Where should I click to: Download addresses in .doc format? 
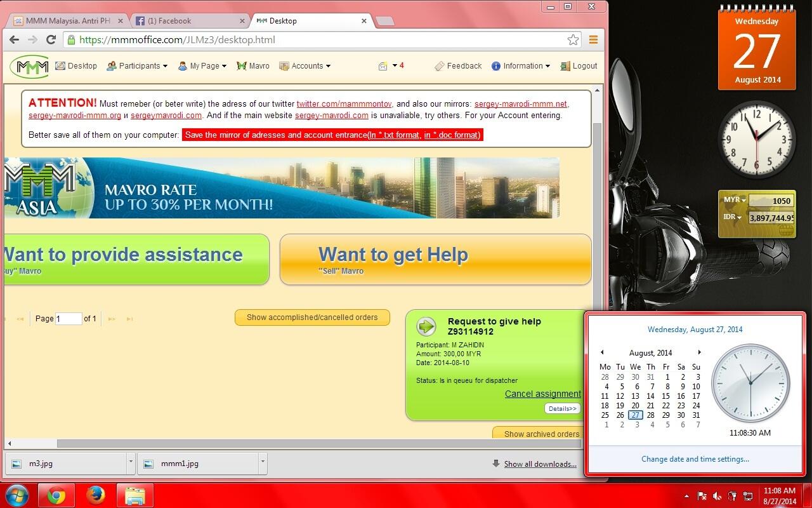tap(452, 135)
